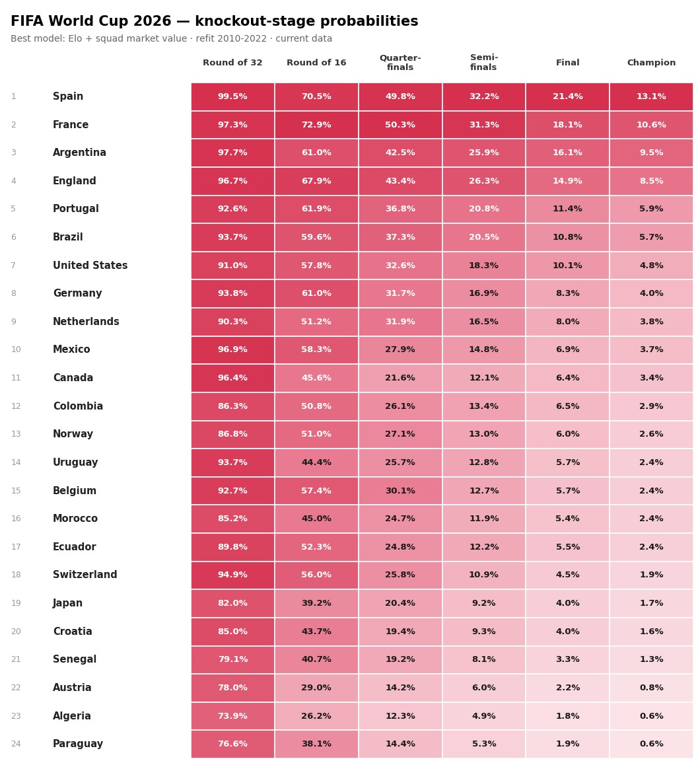Select the United States team name
This screenshot has height=765, width=700.
coord(90,266)
